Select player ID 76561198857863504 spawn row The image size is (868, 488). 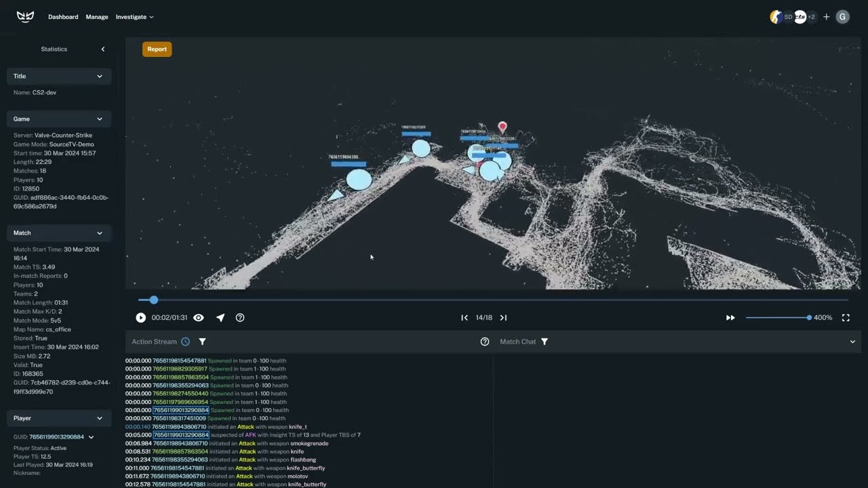(206, 377)
